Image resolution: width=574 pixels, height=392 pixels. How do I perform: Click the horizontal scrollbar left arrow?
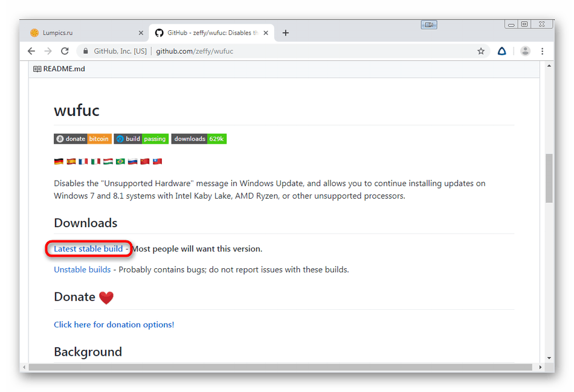[x=24, y=367]
